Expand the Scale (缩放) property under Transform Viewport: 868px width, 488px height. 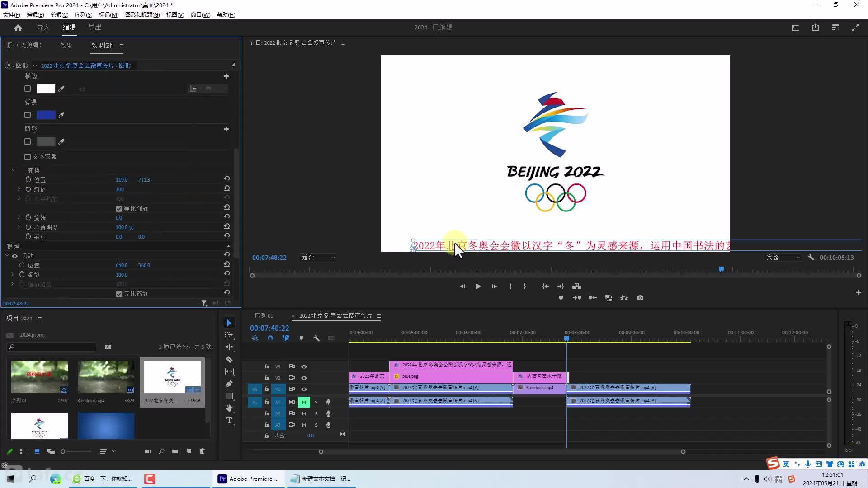19,189
